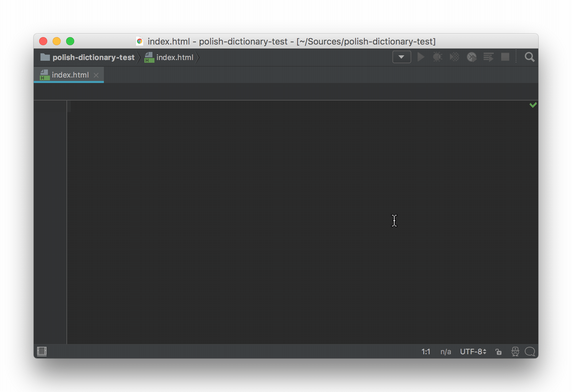
Task: Open the run configuration dropdown
Action: pyautogui.click(x=402, y=57)
